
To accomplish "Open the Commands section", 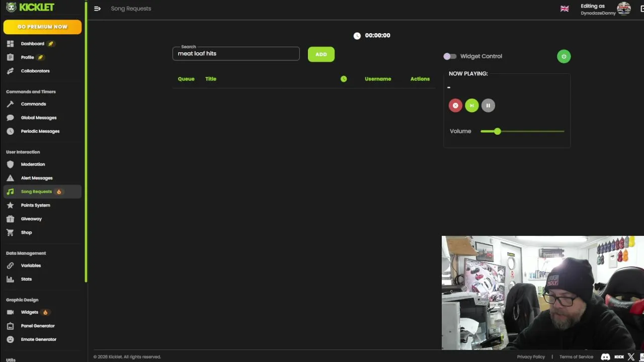I will [33, 104].
